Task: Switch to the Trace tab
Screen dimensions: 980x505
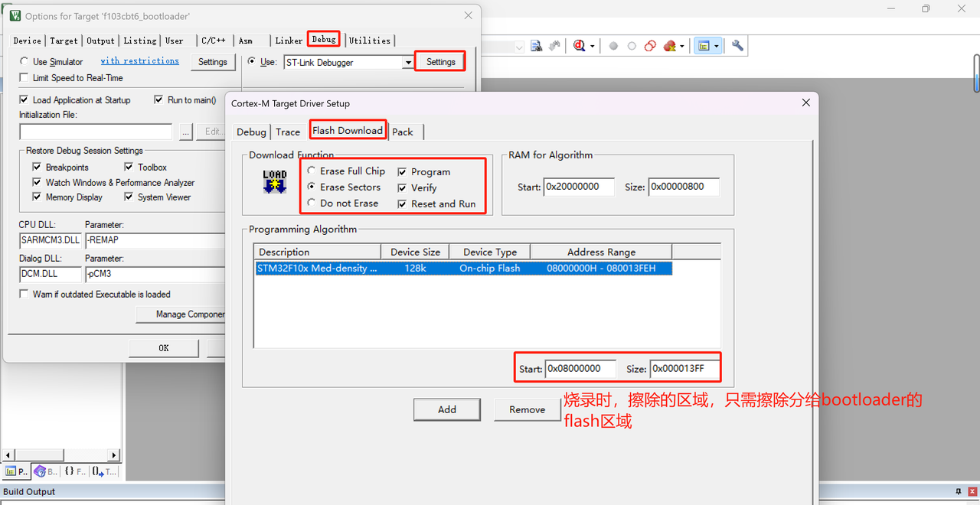Action: 288,132
